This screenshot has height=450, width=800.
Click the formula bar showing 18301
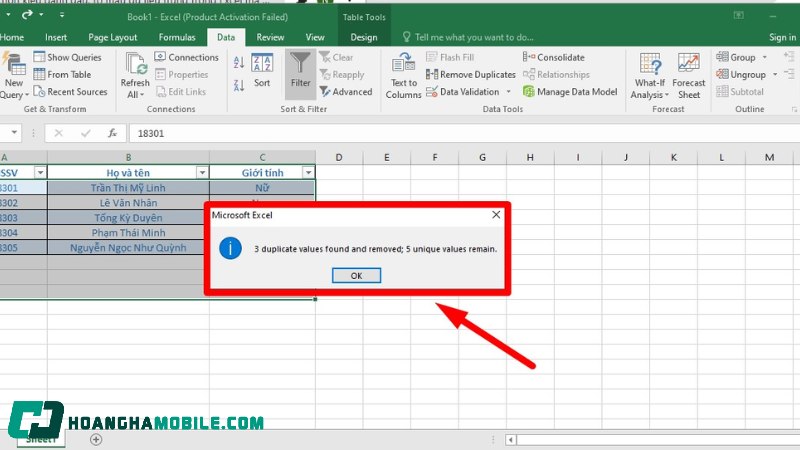click(464, 133)
